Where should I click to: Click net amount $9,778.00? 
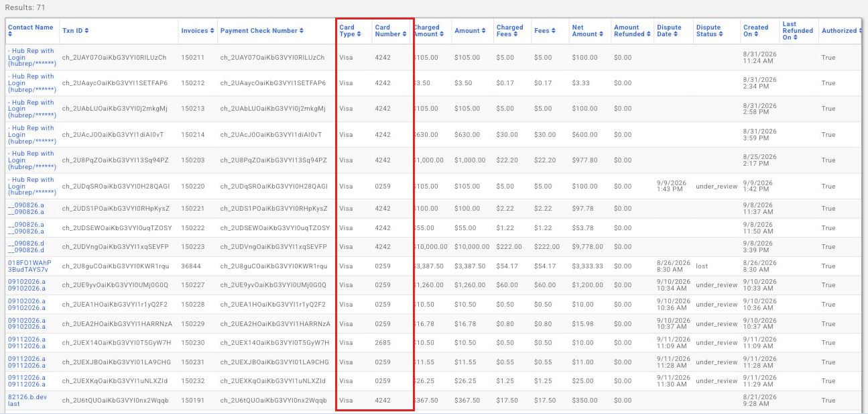[587, 247]
